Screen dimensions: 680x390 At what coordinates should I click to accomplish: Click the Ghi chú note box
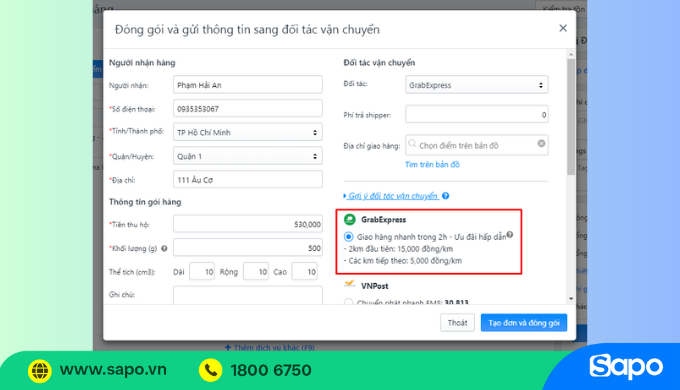(248, 295)
